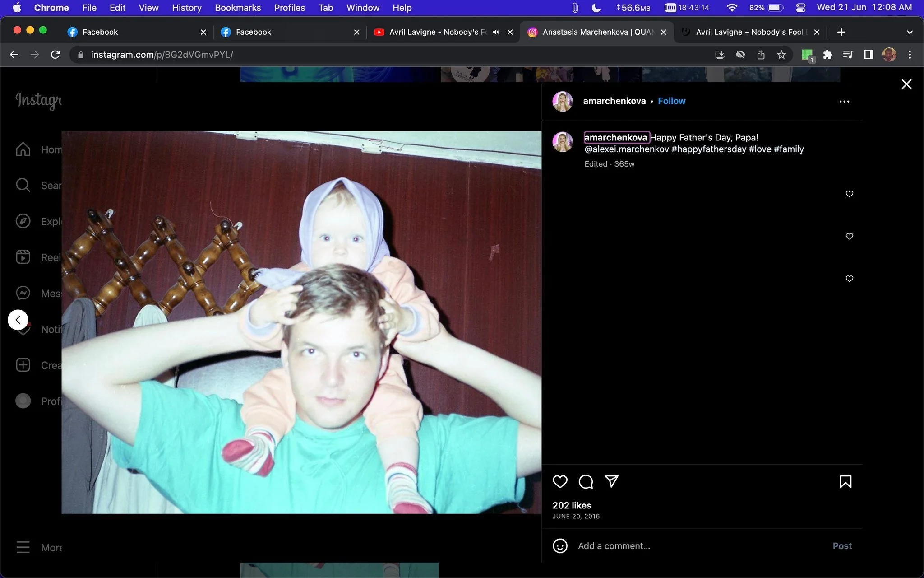
Task: Open the Chrome File menu
Action: coord(89,8)
